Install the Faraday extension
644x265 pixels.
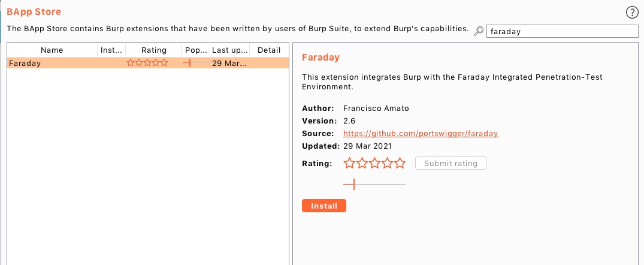point(324,206)
